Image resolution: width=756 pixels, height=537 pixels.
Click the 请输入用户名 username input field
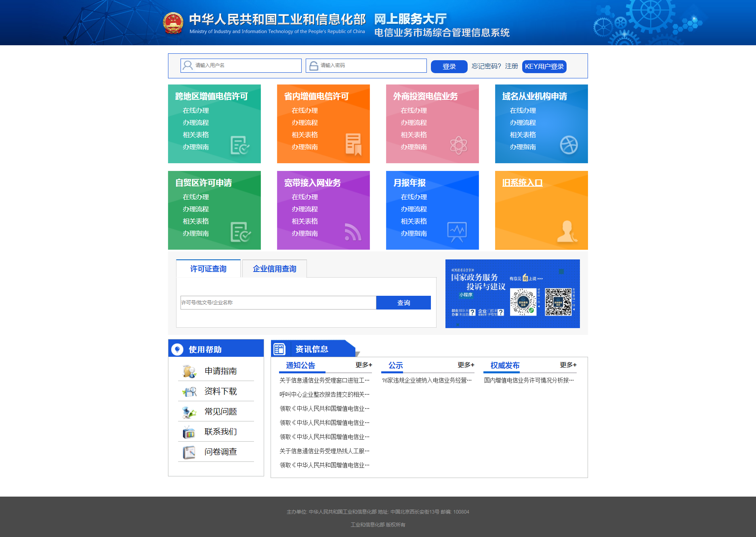tap(241, 65)
